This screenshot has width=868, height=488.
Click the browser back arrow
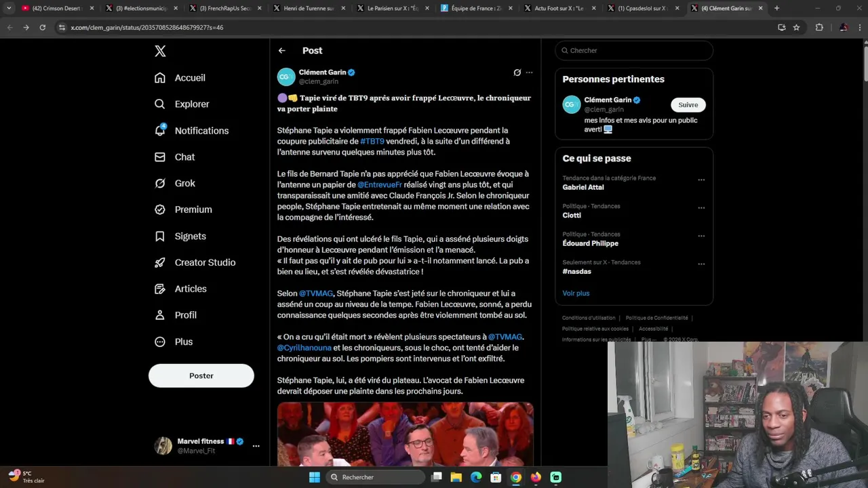pyautogui.click(x=9, y=28)
